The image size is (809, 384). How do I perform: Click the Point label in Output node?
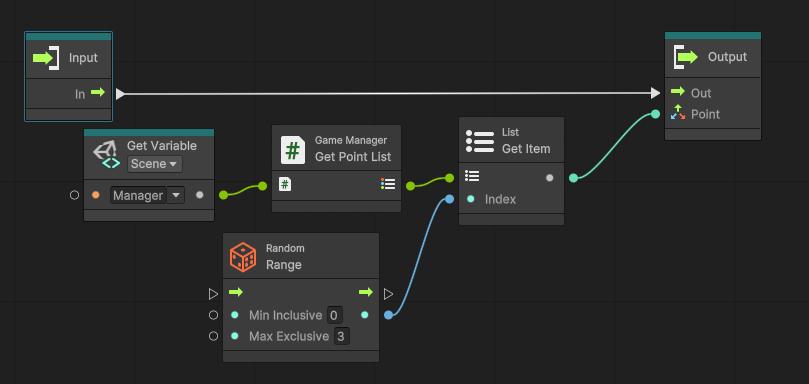pos(705,114)
